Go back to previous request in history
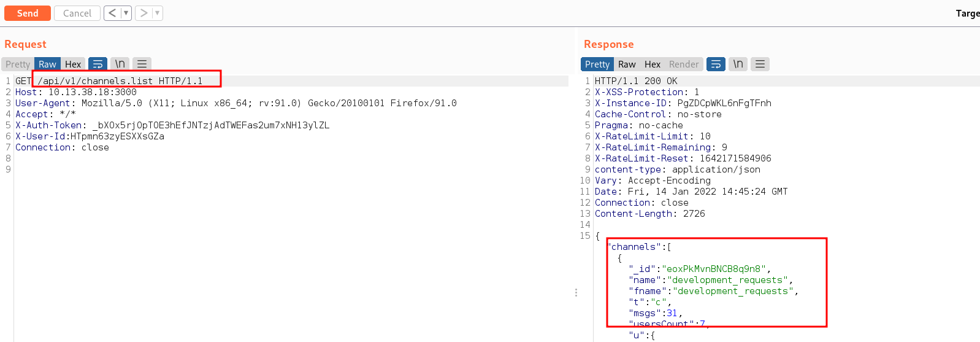The width and height of the screenshot is (980, 342). tap(112, 13)
